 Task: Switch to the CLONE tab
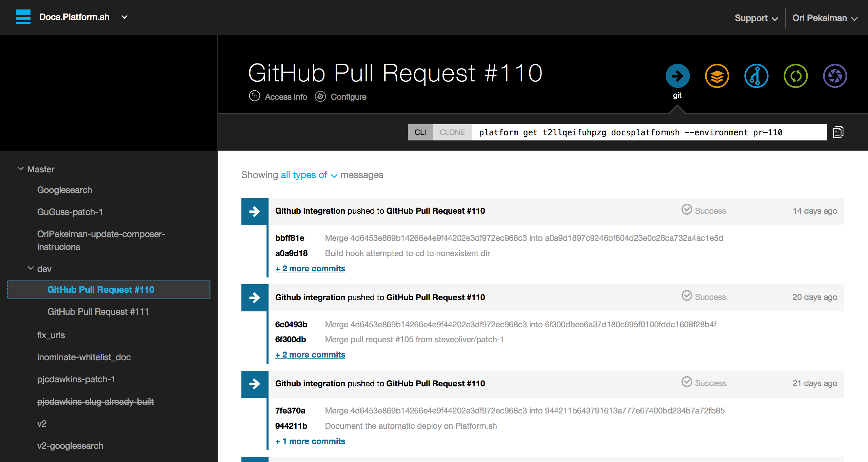(452, 132)
